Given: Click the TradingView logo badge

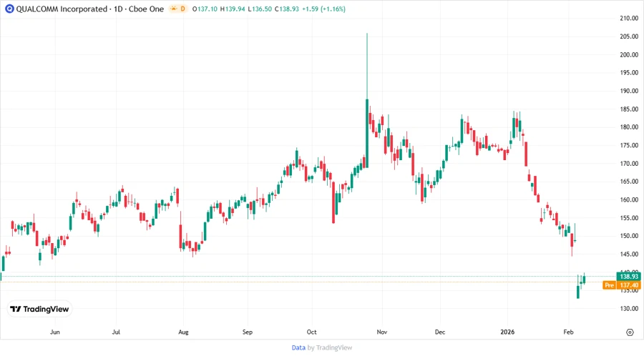Looking at the screenshot, I should click(x=39, y=310).
